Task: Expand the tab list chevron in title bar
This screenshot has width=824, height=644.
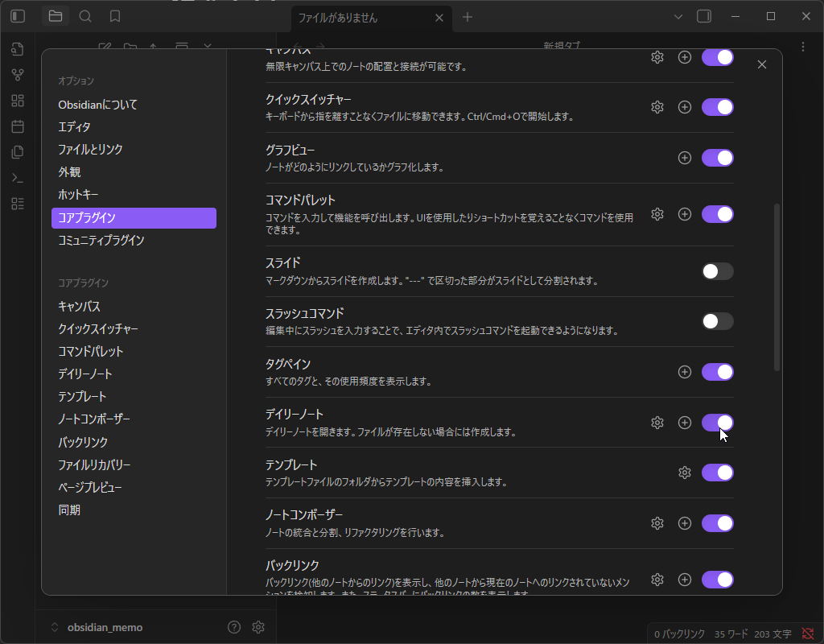Action: (678, 17)
